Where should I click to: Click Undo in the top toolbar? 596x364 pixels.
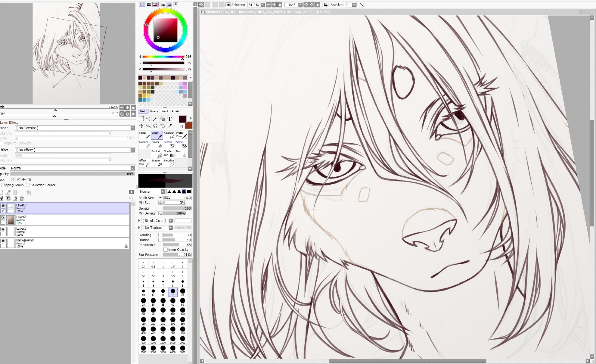point(201,5)
